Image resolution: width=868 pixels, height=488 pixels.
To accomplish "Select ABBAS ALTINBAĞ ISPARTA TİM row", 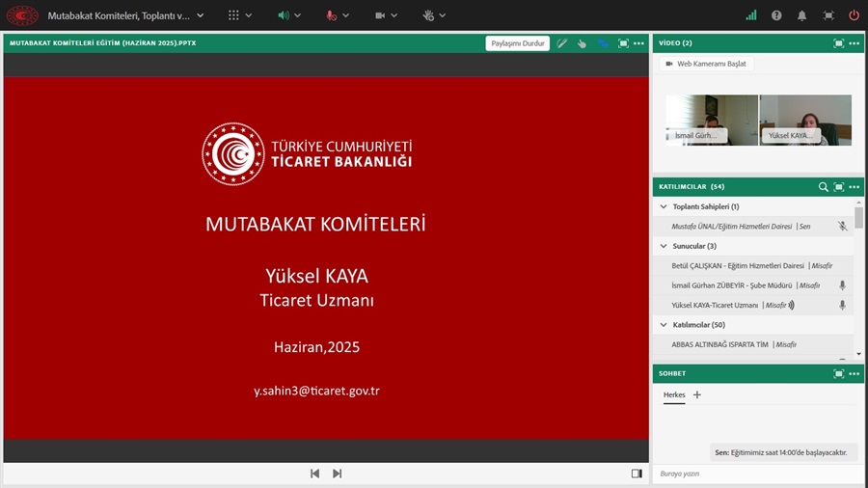I will coord(753,344).
